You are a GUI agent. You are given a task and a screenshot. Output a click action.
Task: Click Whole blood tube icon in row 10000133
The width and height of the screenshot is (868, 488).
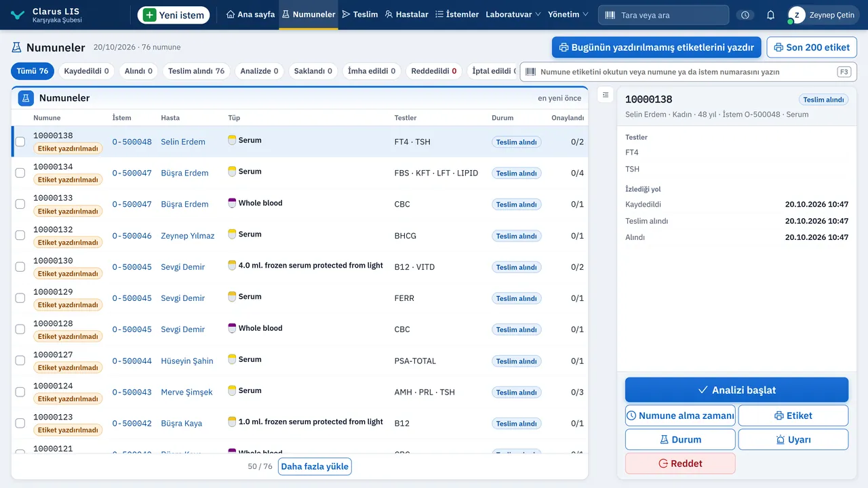[x=232, y=203]
